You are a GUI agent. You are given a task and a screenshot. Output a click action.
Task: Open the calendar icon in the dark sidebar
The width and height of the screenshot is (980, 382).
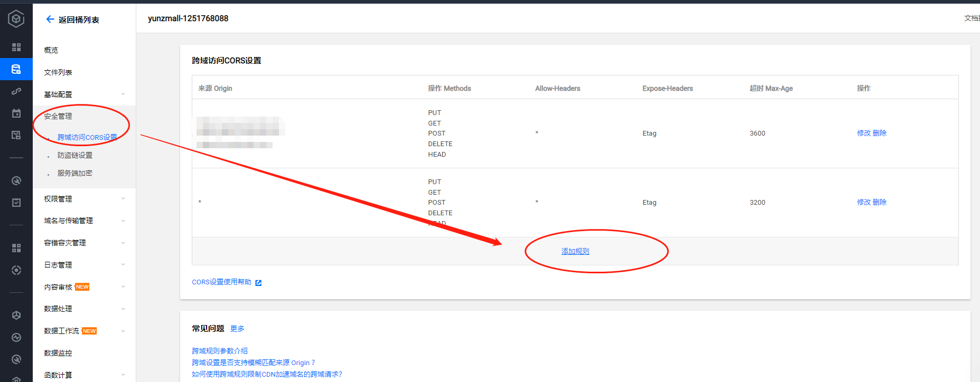tap(16, 113)
